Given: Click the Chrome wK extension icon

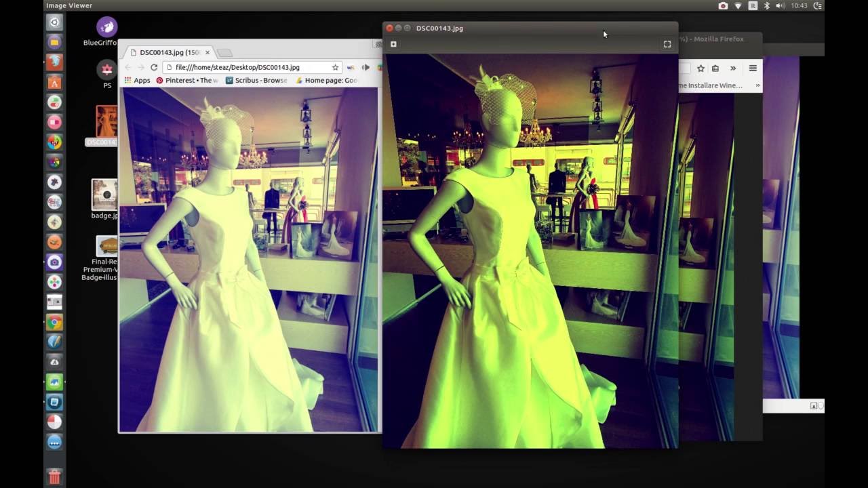Looking at the screenshot, I should pos(351,67).
